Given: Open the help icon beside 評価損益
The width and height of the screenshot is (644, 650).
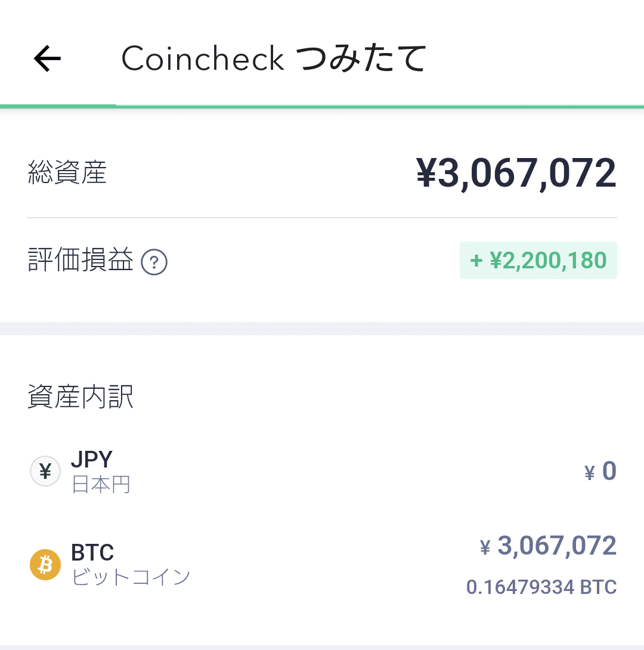Looking at the screenshot, I should click(x=154, y=262).
